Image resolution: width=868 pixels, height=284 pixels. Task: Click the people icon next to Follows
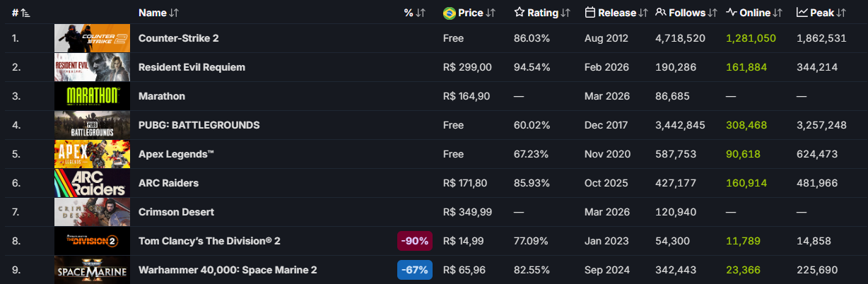tap(661, 13)
